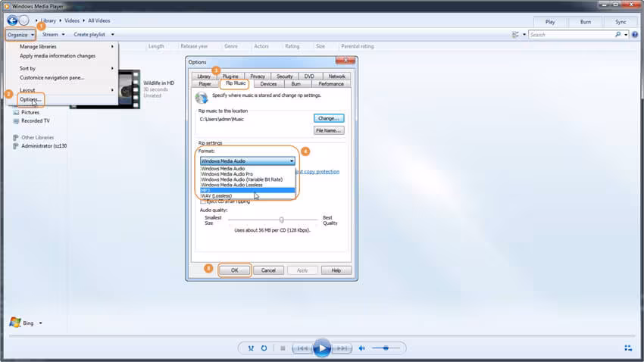644x362 pixels.
Task: Expand the view options dropdown arrow
Action: pos(524,35)
